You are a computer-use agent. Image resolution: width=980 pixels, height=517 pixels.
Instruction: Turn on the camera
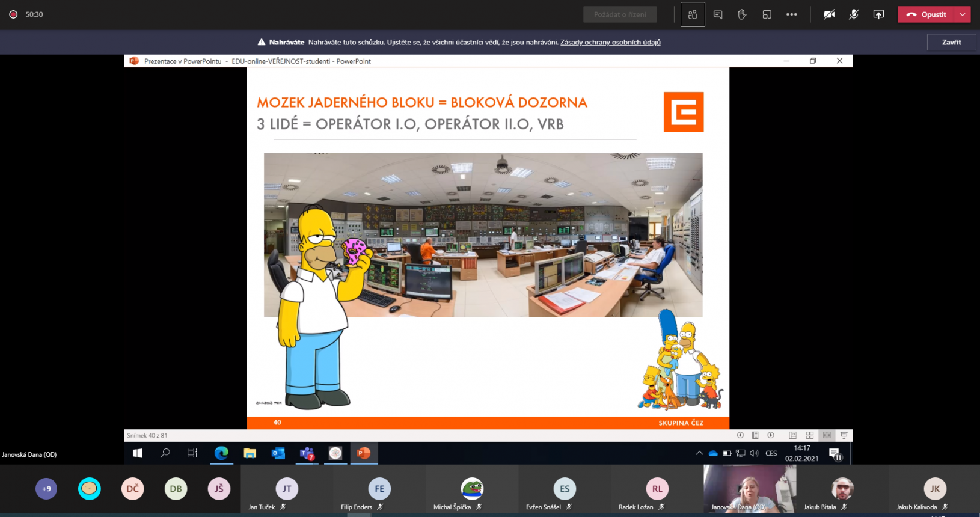pyautogui.click(x=829, y=14)
